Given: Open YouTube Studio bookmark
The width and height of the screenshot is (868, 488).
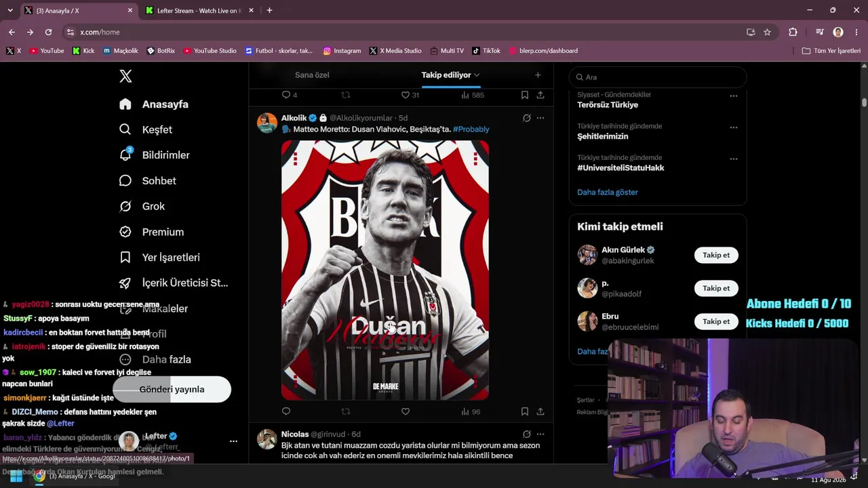Looking at the screenshot, I should [x=210, y=51].
